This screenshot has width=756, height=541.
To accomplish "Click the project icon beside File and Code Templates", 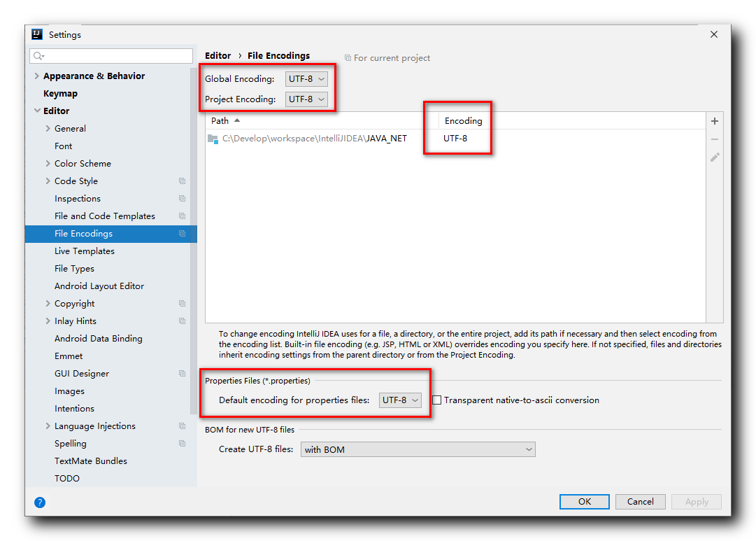I will tap(182, 216).
